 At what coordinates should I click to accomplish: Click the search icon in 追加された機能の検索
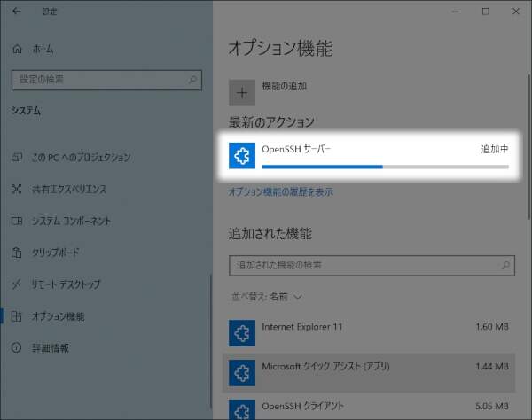505,265
